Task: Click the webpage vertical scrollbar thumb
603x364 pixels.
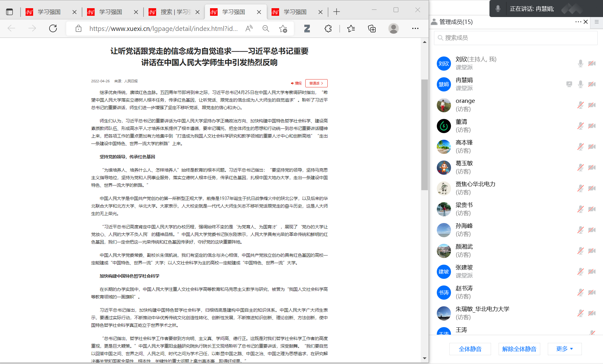Action: [x=424, y=135]
